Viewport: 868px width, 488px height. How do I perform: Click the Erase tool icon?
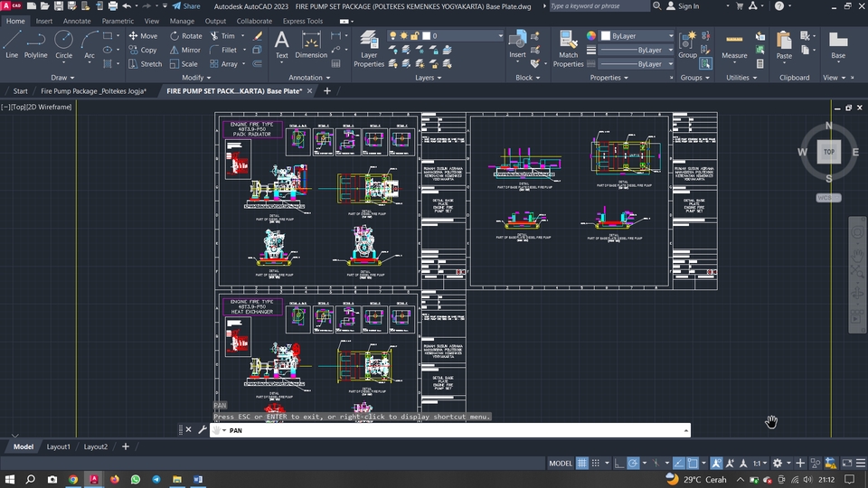[258, 35]
